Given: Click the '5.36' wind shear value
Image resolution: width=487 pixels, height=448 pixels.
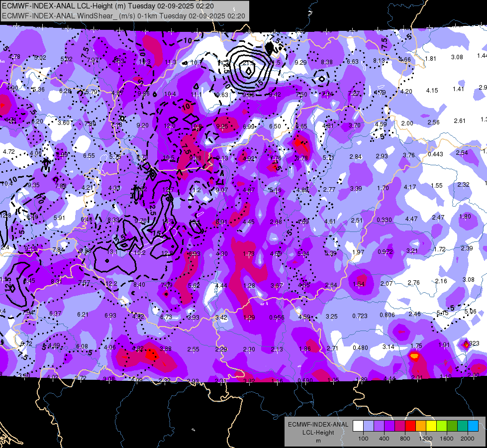Looking at the screenshot, I should [38, 90].
